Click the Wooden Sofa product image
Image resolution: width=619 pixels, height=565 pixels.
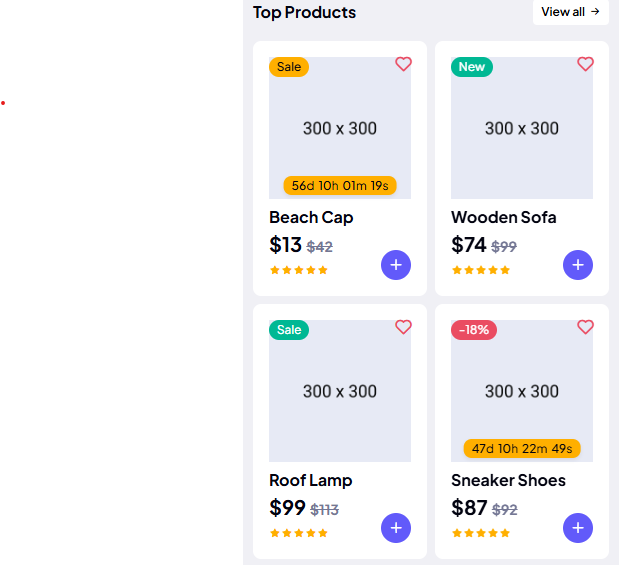point(522,128)
